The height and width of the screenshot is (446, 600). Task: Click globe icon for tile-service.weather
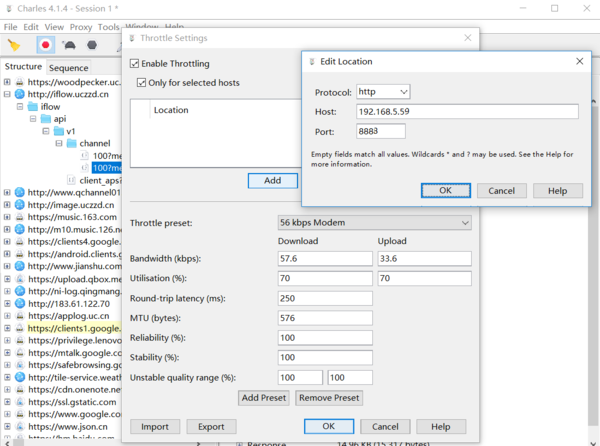pyautogui.click(x=20, y=377)
